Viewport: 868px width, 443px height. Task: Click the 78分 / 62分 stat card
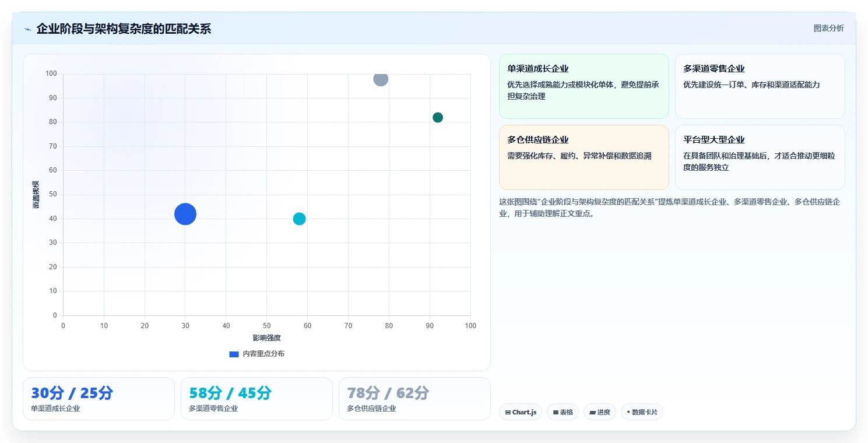414,399
